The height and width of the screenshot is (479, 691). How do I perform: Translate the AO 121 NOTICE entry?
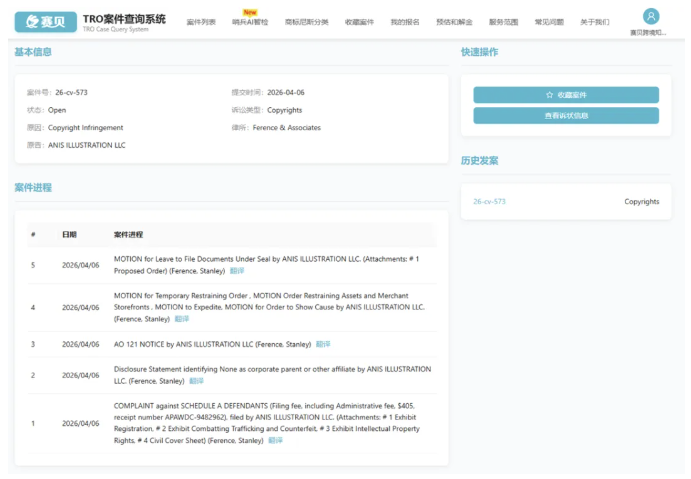click(x=323, y=344)
